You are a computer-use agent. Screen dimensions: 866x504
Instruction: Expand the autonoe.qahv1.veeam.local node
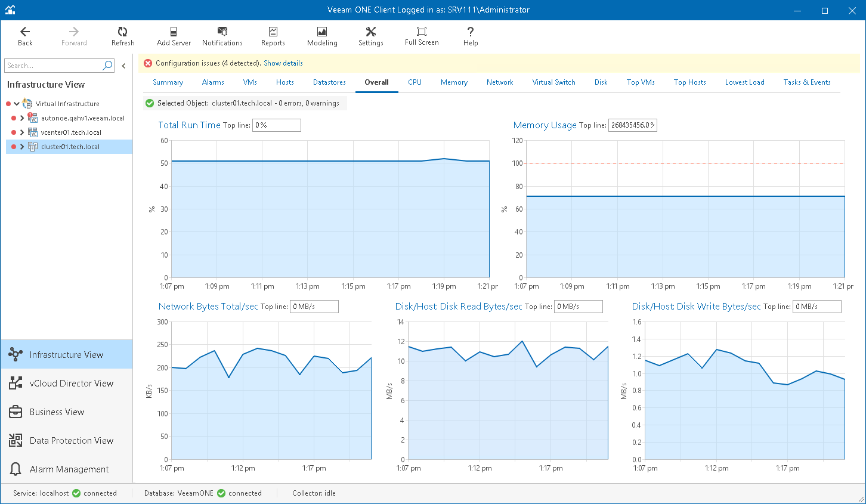(x=22, y=118)
